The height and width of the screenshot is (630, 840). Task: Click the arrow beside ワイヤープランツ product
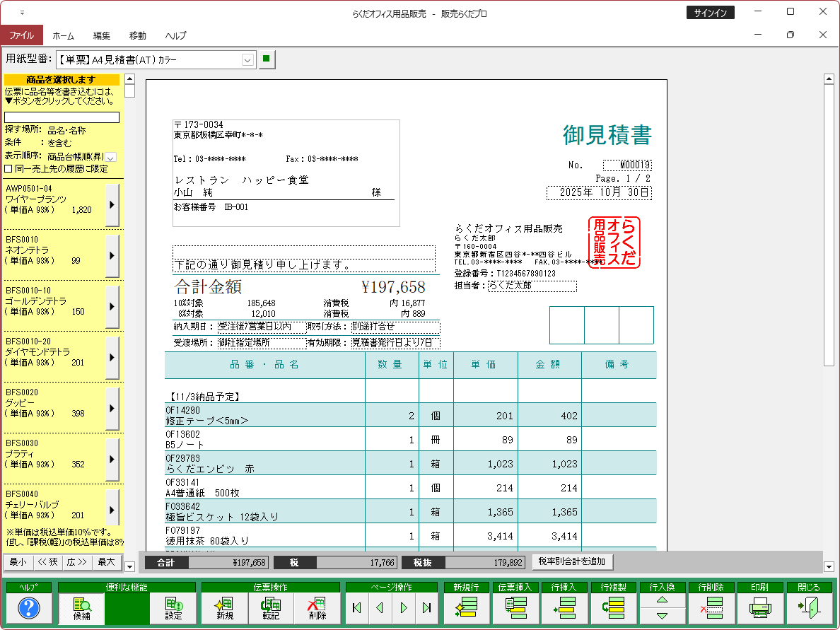click(x=112, y=204)
